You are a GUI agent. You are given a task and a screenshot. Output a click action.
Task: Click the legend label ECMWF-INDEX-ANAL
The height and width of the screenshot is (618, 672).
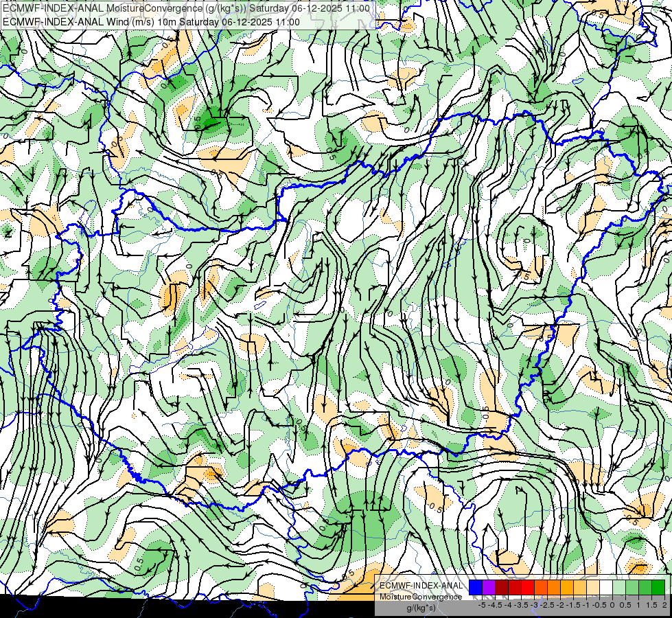[x=421, y=586]
